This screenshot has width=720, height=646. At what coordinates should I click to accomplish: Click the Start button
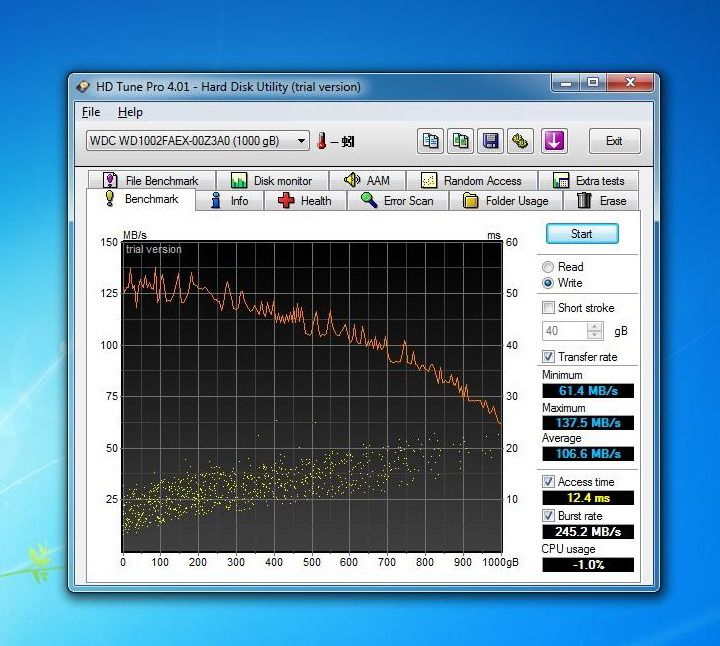582,234
